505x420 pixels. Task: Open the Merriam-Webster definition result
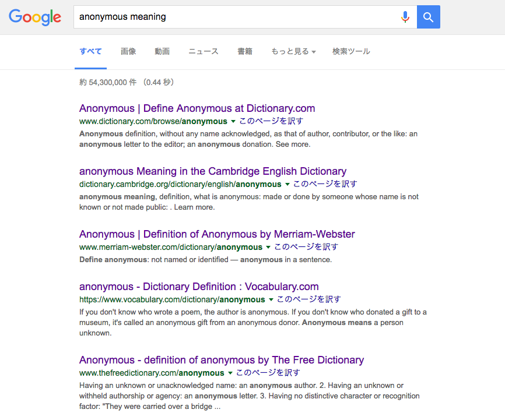[x=217, y=234]
